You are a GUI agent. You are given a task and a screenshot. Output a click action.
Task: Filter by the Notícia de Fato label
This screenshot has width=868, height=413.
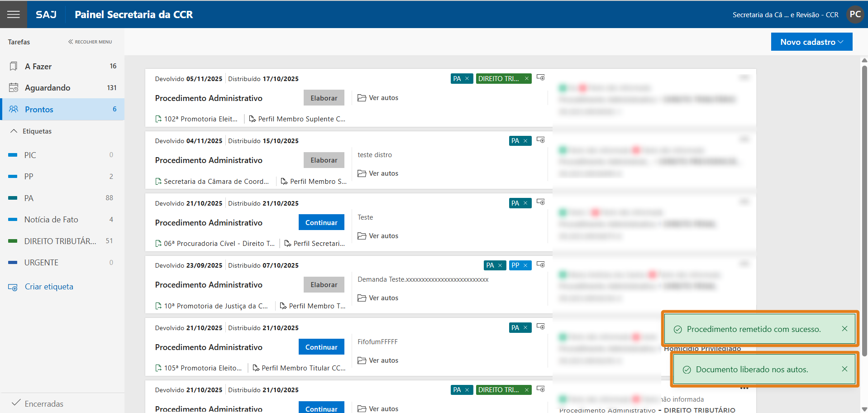coord(51,220)
